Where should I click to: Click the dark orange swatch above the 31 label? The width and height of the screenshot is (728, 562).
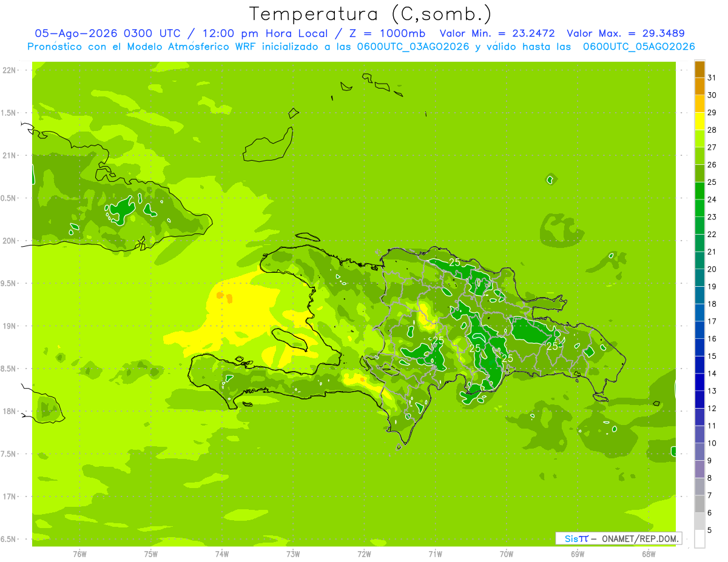coord(699,69)
